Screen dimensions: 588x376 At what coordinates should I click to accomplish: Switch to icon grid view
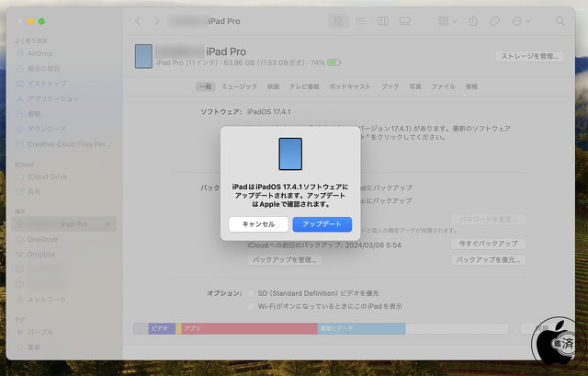coord(338,20)
